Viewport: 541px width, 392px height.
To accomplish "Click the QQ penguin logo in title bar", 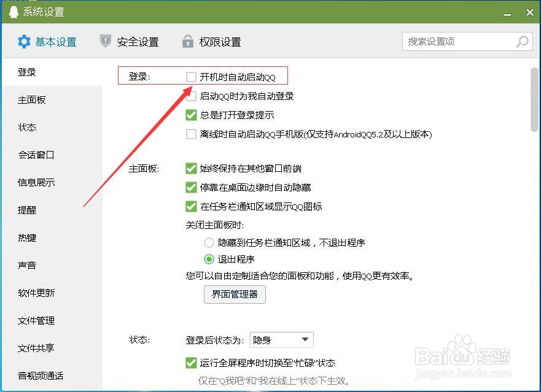I will coord(14,12).
